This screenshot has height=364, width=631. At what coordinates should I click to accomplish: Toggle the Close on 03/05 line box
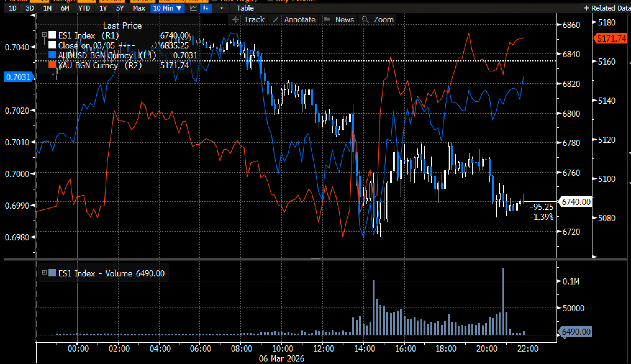[x=52, y=45]
